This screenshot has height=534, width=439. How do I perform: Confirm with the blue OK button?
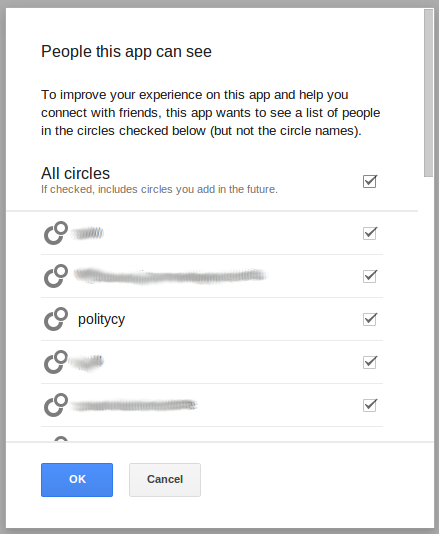coord(77,480)
